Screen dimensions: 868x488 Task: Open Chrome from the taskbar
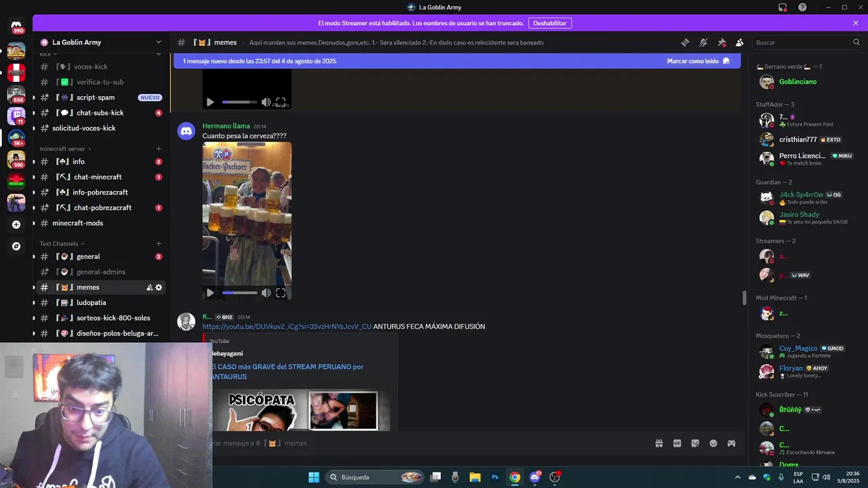515,477
